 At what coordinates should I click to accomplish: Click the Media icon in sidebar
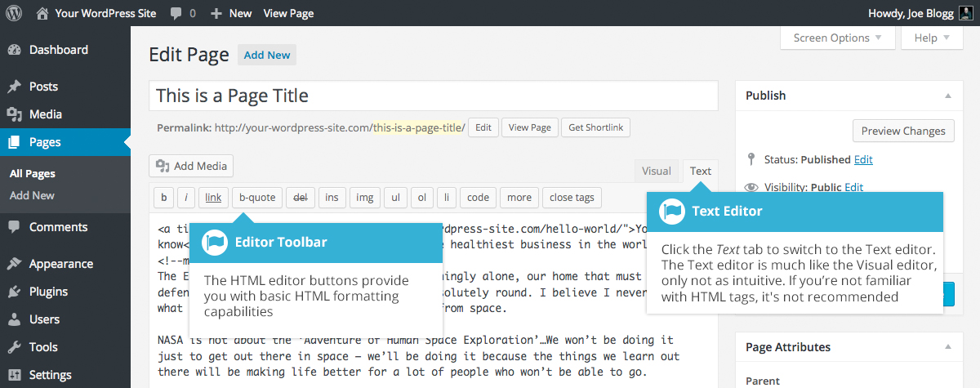click(14, 114)
